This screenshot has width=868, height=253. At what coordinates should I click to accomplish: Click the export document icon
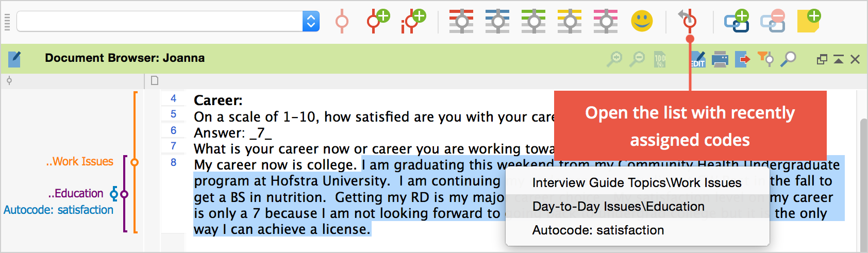click(x=742, y=59)
